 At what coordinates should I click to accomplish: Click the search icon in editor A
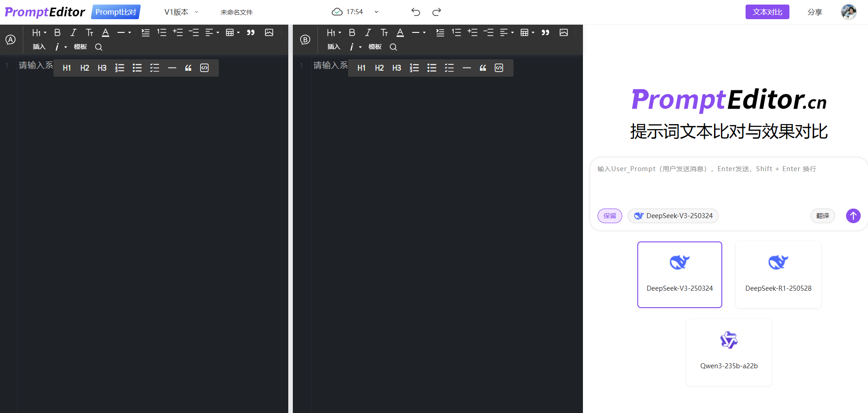pyautogui.click(x=98, y=47)
